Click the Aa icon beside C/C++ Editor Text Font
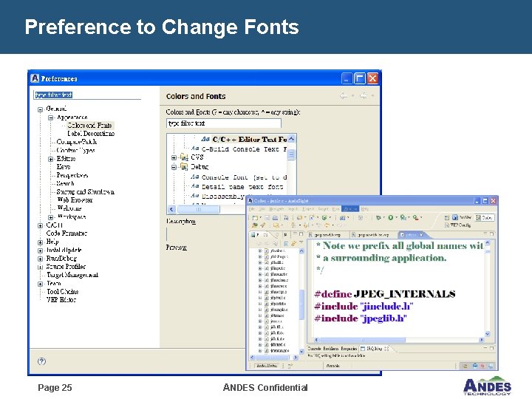The width and height of the screenshot is (532, 399). (205, 139)
